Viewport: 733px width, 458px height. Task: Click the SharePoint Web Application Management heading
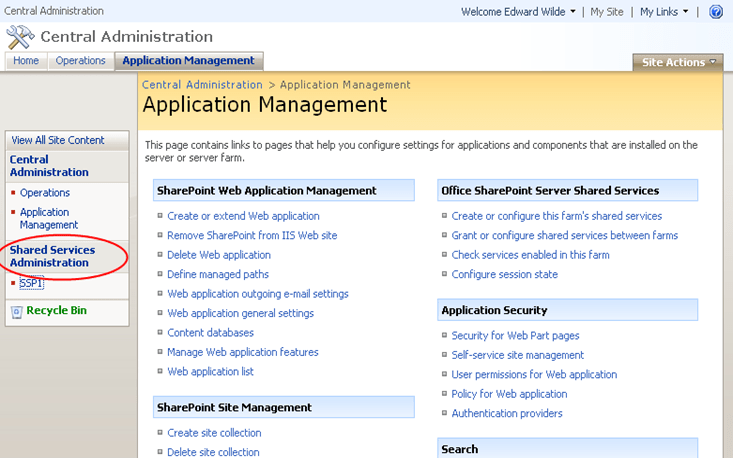tap(267, 191)
